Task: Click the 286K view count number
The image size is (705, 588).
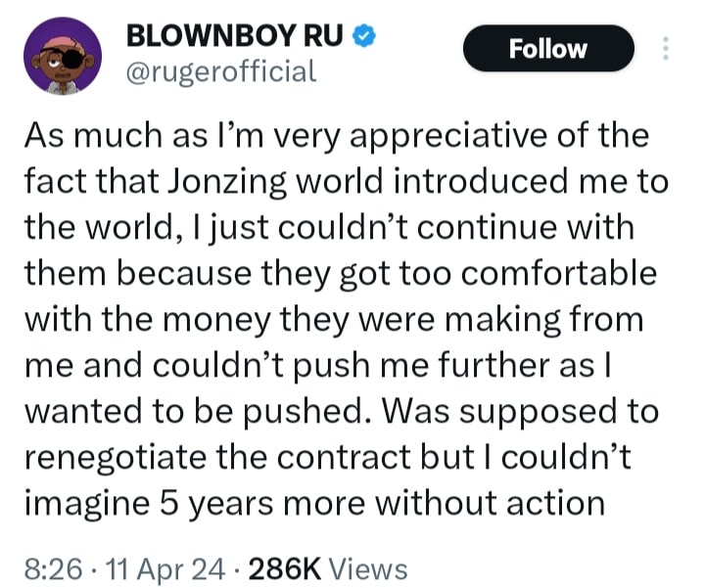Action: click(x=290, y=567)
